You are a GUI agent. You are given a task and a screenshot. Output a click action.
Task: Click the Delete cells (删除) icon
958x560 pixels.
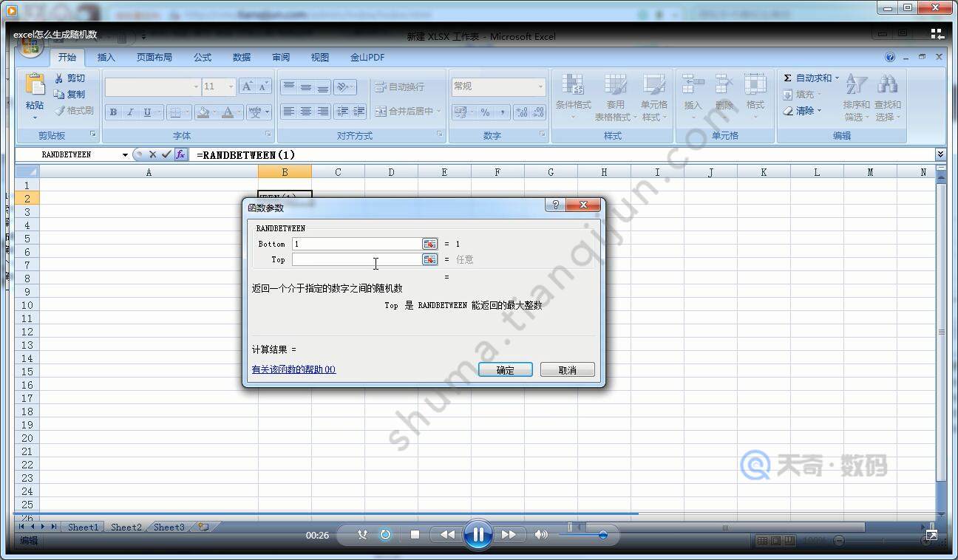[x=724, y=85]
